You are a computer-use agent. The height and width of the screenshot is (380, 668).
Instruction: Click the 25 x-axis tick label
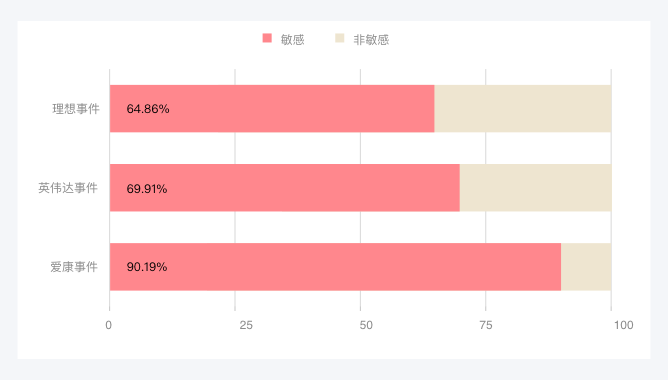coord(246,325)
